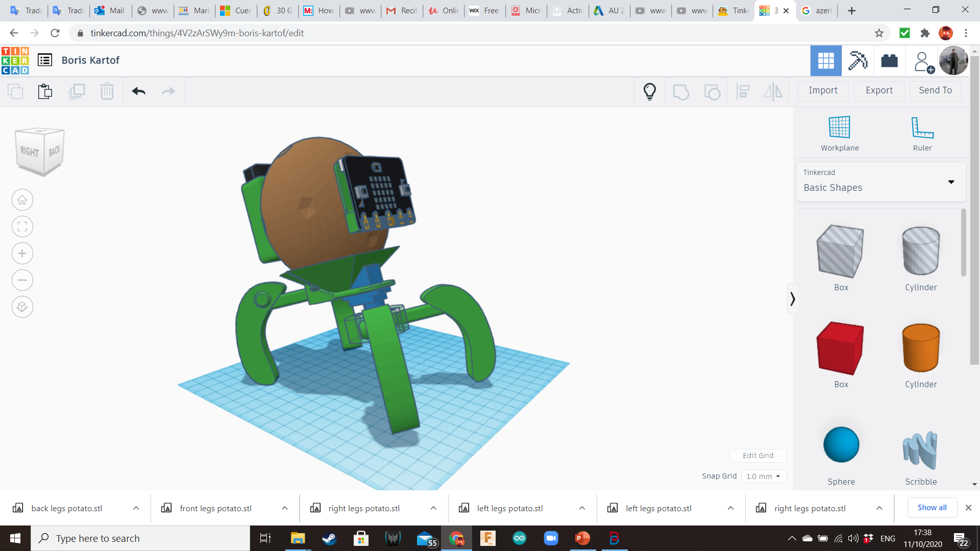
Task: Open the Export menu
Action: pyautogui.click(x=878, y=90)
